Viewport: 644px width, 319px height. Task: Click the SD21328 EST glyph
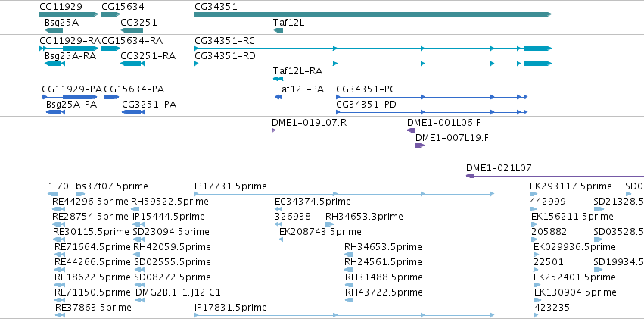click(599, 209)
